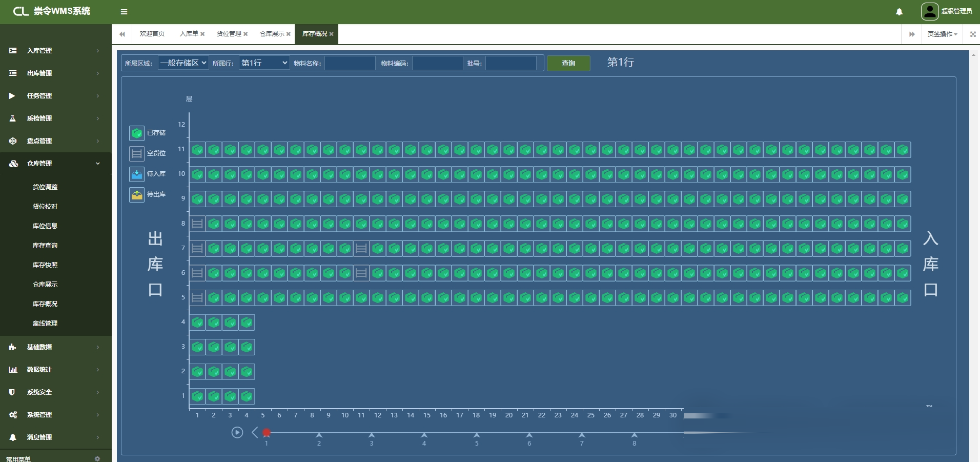Click the 查询 search button
Viewport: 980px width, 462px height.
tap(568, 63)
